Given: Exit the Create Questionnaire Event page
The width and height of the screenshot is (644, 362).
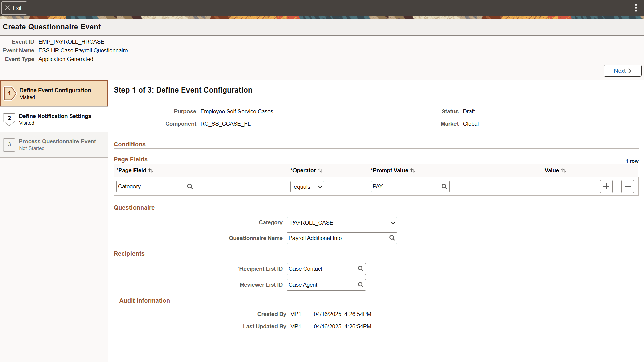Looking at the screenshot, I should pyautogui.click(x=14, y=8).
